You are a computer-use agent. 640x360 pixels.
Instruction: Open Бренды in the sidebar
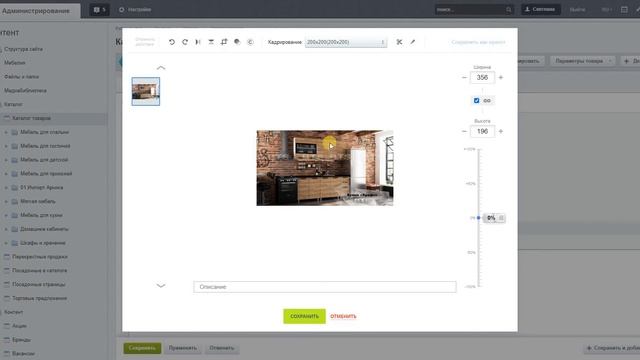click(21, 340)
